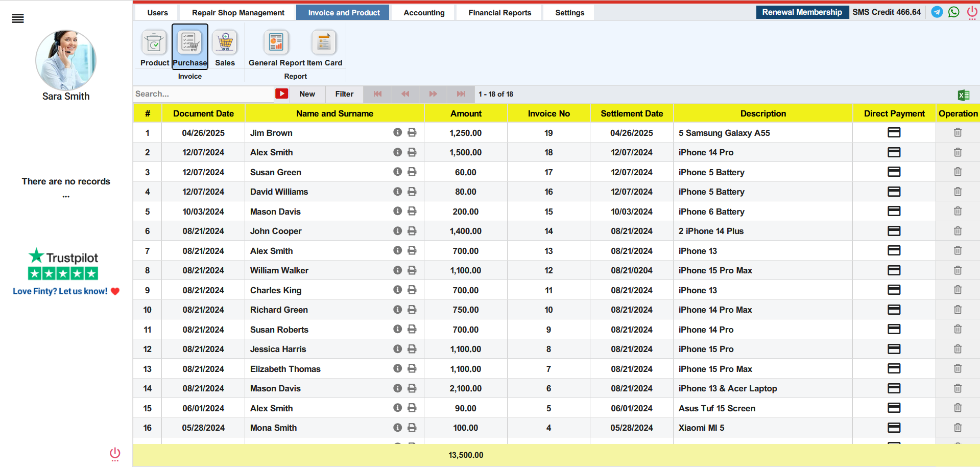
Task: Open the Accounting tab
Action: (x=424, y=13)
